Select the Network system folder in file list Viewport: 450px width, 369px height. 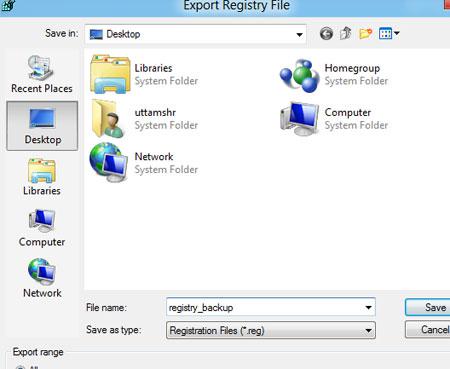tap(144, 163)
